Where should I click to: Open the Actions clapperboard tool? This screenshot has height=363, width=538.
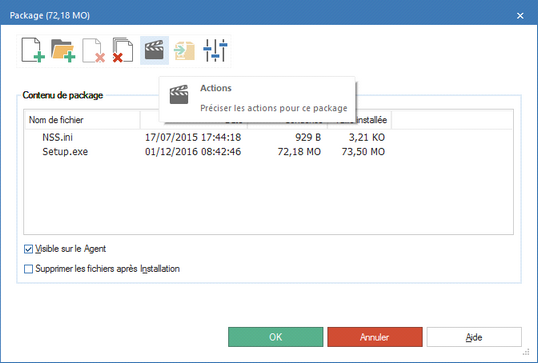[x=154, y=50]
